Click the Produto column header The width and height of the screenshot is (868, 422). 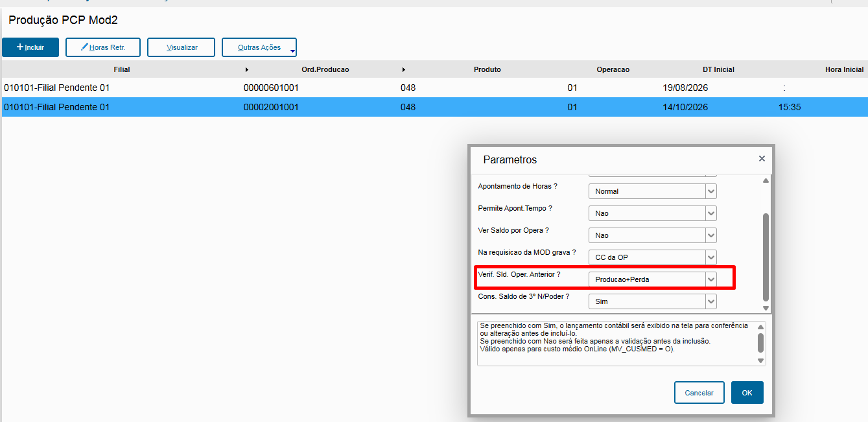(x=487, y=69)
